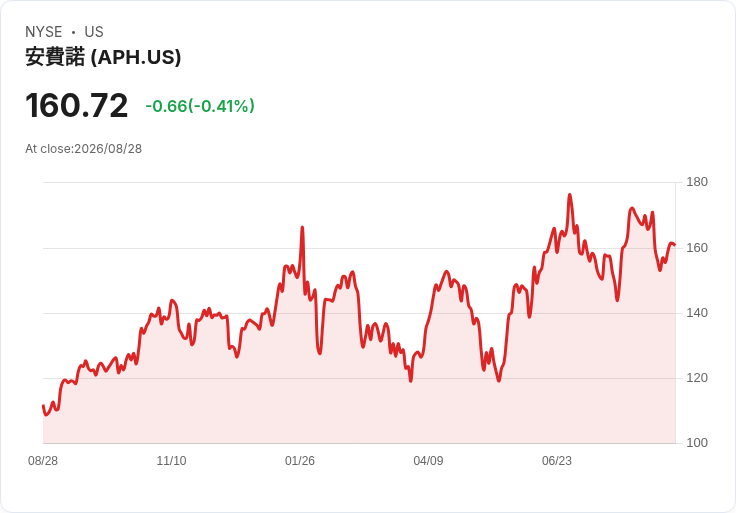This screenshot has height=513, width=736.
Task: Click the At close date text
Action: [84, 149]
